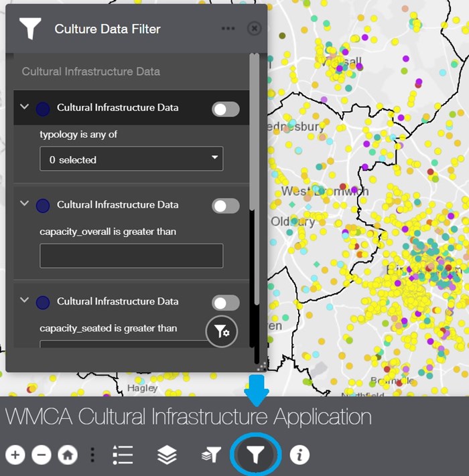
Task: Close the Culture Data Filter panel
Action: [x=254, y=29]
